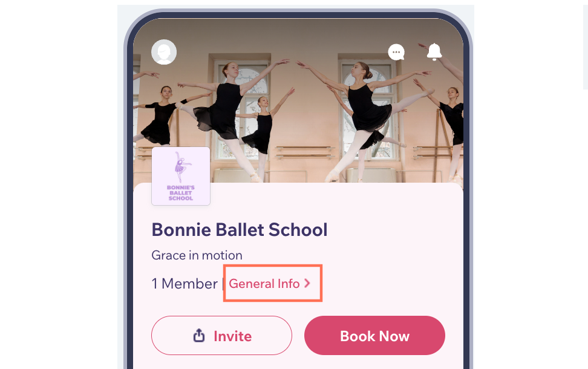Click the divider between Member and General Info

(223, 284)
